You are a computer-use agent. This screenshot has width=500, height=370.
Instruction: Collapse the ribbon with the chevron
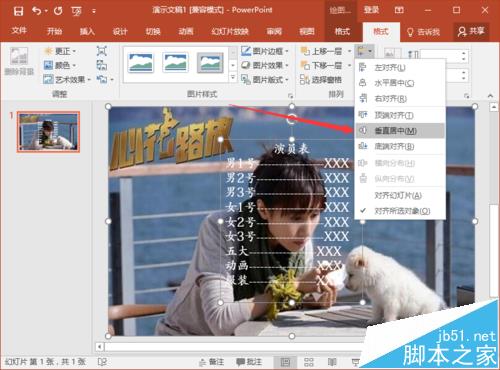(x=490, y=96)
